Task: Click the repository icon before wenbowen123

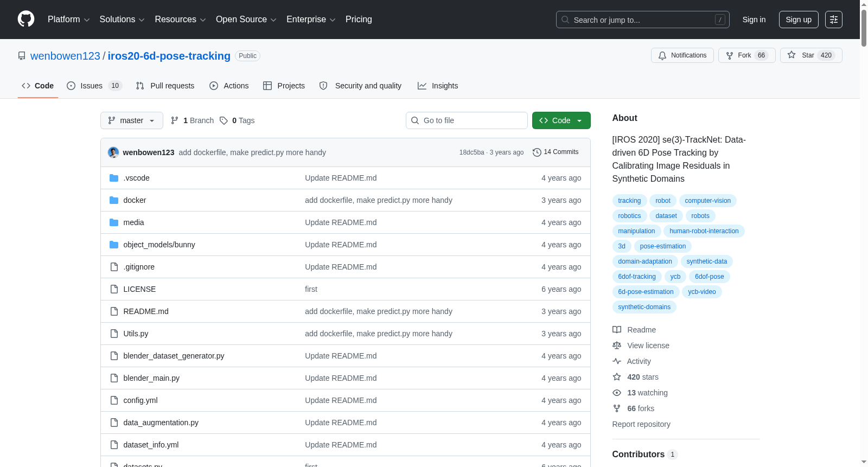Action: coord(22,56)
